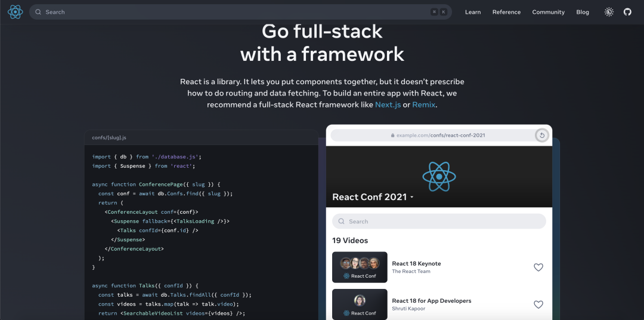Open the Reference menu item

506,12
